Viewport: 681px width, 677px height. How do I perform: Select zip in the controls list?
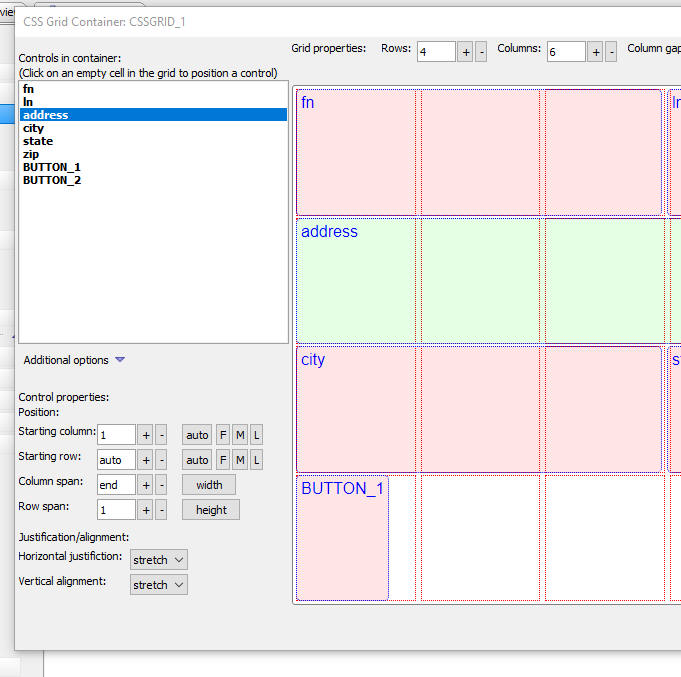click(x=153, y=154)
